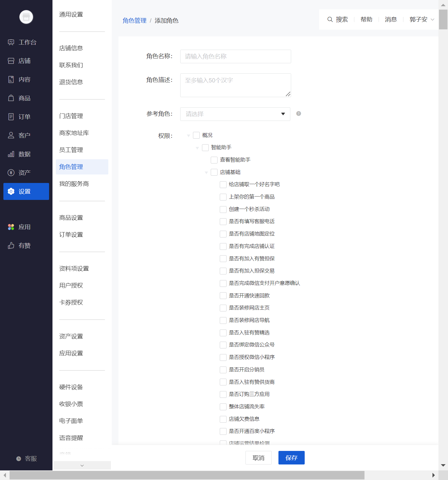Screen dimensions: 448x480
Task: Open 电子面单 settings page
Action: [71, 421]
